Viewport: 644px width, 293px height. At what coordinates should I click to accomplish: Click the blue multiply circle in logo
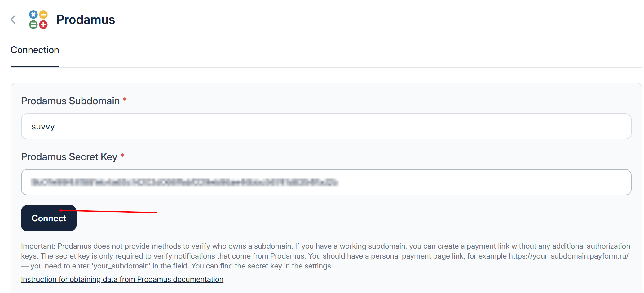point(33,15)
